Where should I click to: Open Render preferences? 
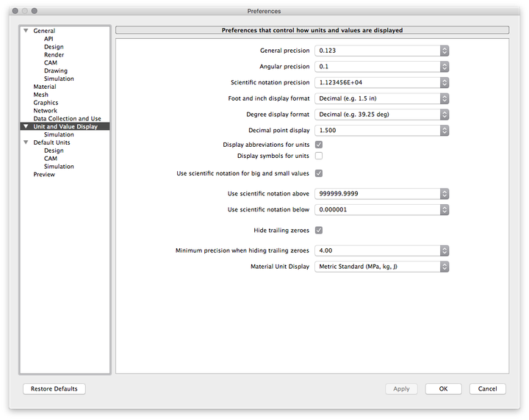pyautogui.click(x=54, y=54)
